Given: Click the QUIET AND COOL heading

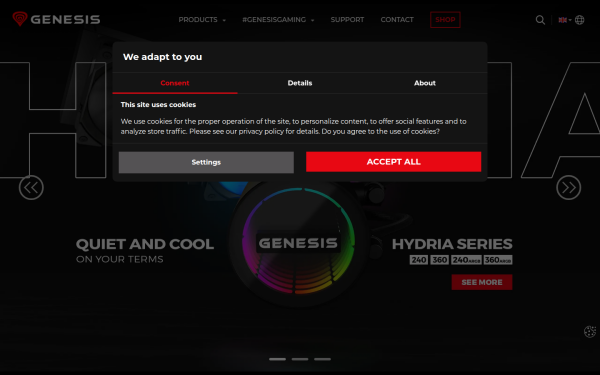Looking at the screenshot, I should tap(145, 244).
